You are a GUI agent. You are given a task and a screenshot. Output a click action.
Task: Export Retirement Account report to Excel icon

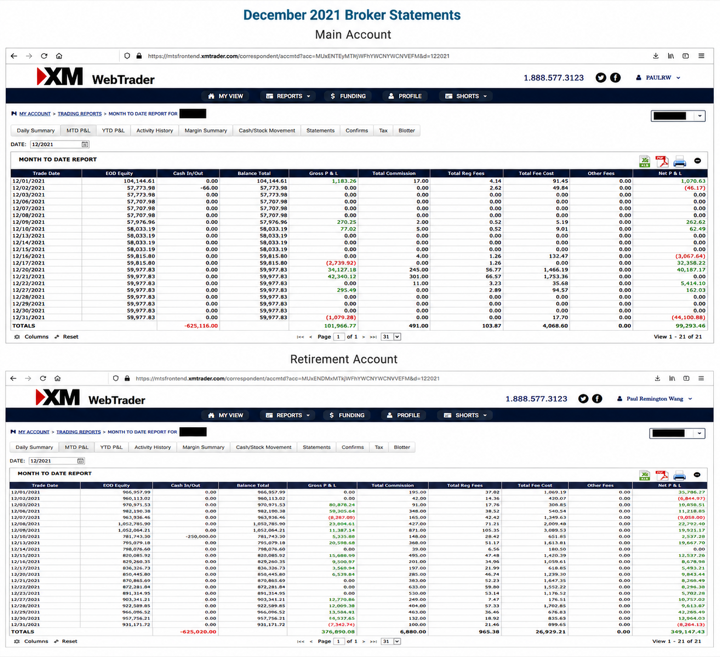645,475
